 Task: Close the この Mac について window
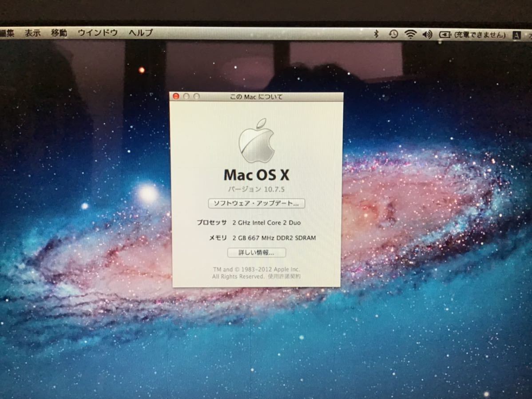[176, 96]
